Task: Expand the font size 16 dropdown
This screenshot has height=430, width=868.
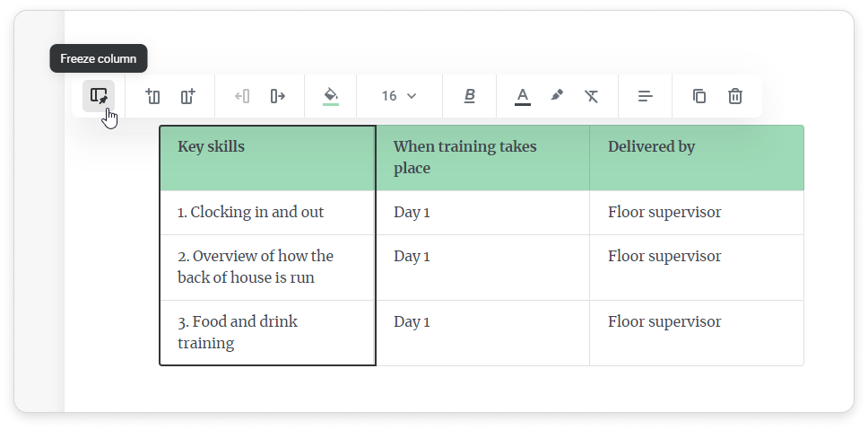Action: tap(399, 96)
